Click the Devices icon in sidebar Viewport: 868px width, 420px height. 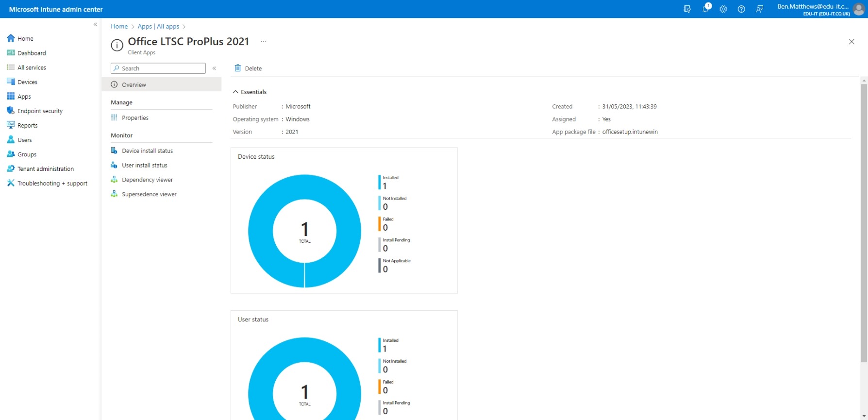click(x=11, y=82)
